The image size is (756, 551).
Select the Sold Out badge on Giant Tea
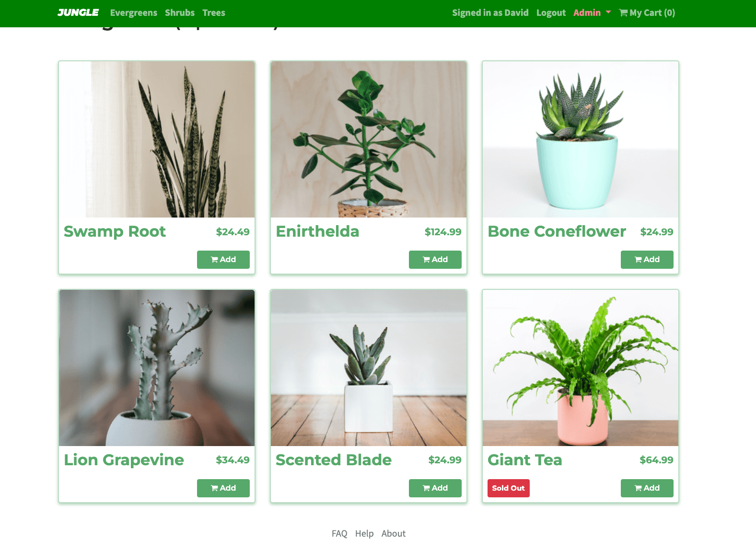click(509, 488)
